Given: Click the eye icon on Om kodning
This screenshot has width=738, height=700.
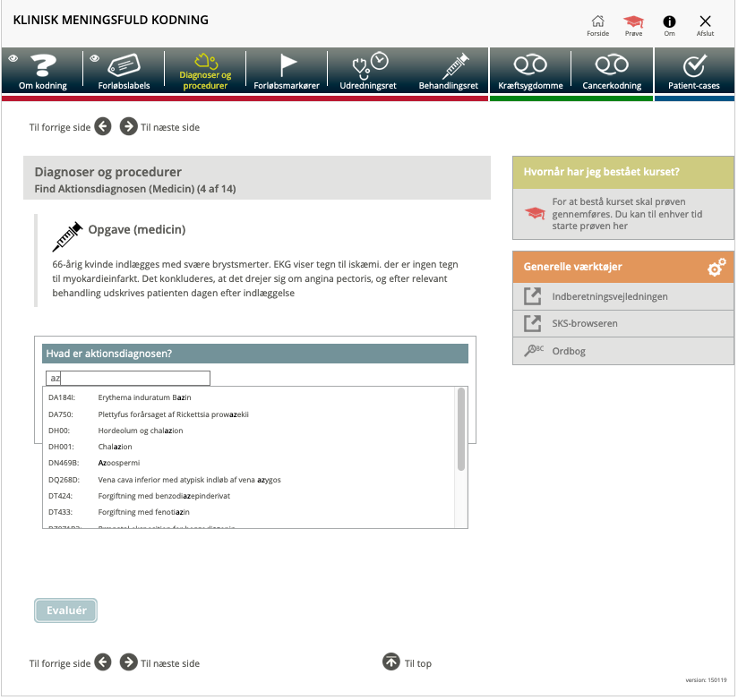Looking at the screenshot, I should click(13, 58).
